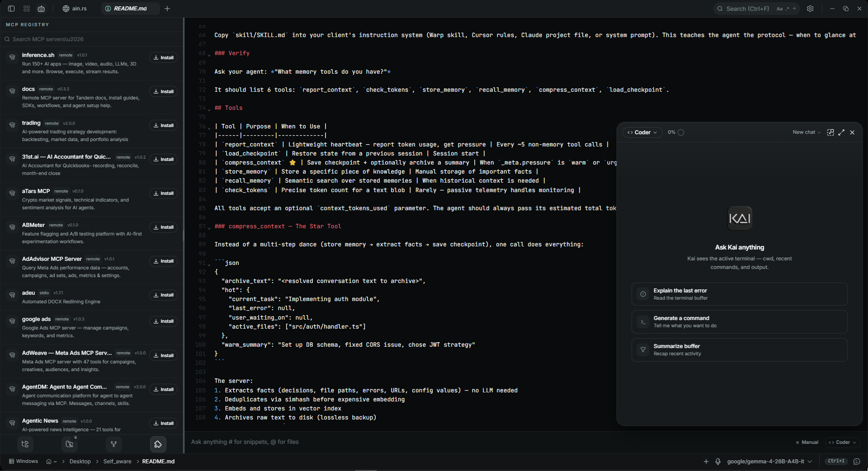Click the Agentic News server title

click(40, 421)
